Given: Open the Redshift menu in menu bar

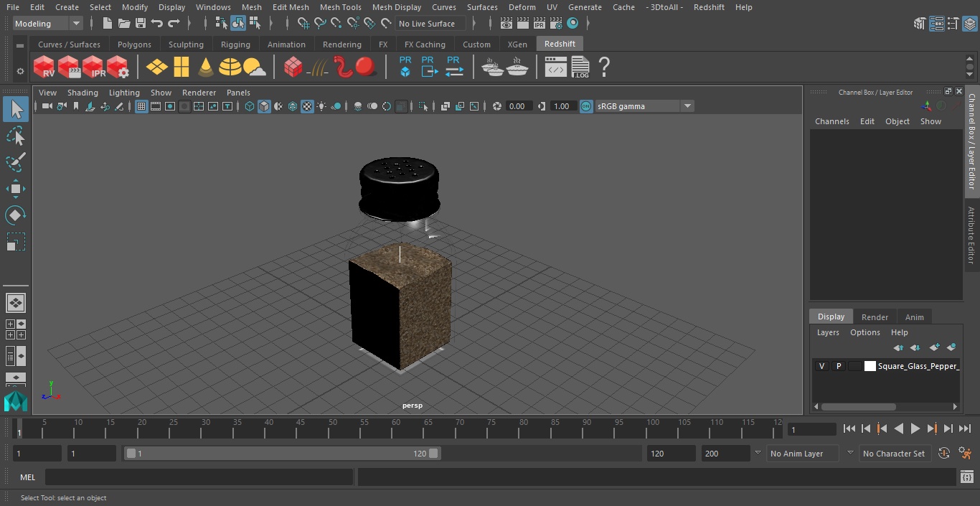Looking at the screenshot, I should [x=709, y=7].
